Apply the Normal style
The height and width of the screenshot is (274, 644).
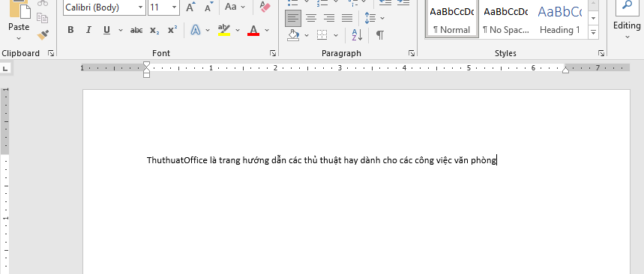coord(452,18)
